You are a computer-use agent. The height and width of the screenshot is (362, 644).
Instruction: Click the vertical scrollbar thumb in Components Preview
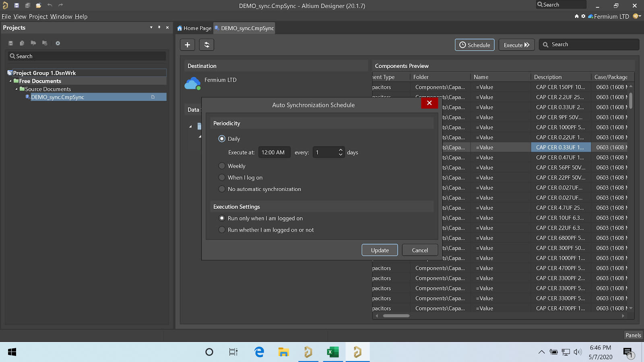click(x=631, y=100)
